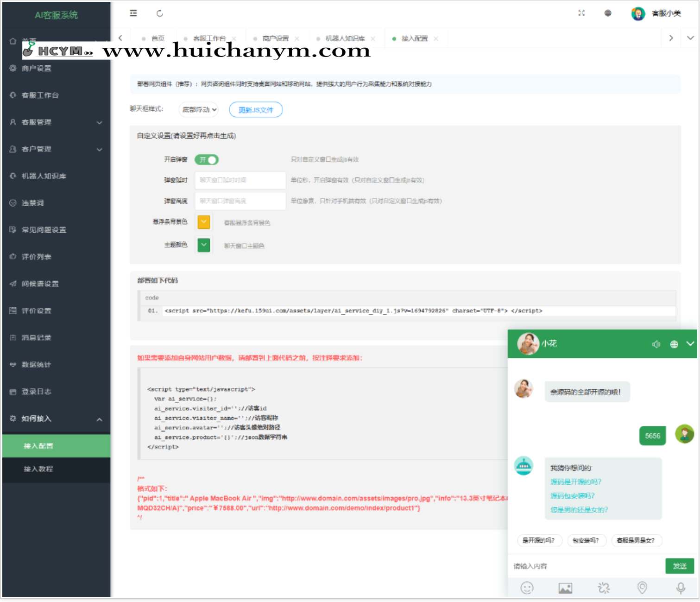Click the robot avatar icon in chat
Screen dimensions: 700x602
point(523,466)
